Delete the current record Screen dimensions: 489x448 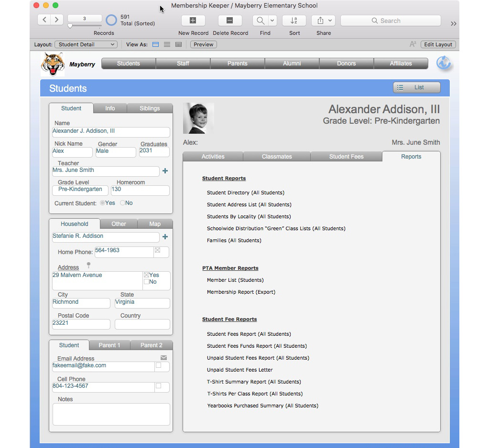[x=230, y=21]
